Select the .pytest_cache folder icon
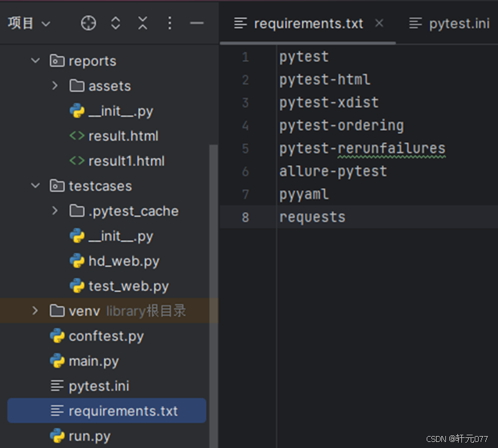Image resolution: width=498 pixels, height=448 pixels. (77, 211)
